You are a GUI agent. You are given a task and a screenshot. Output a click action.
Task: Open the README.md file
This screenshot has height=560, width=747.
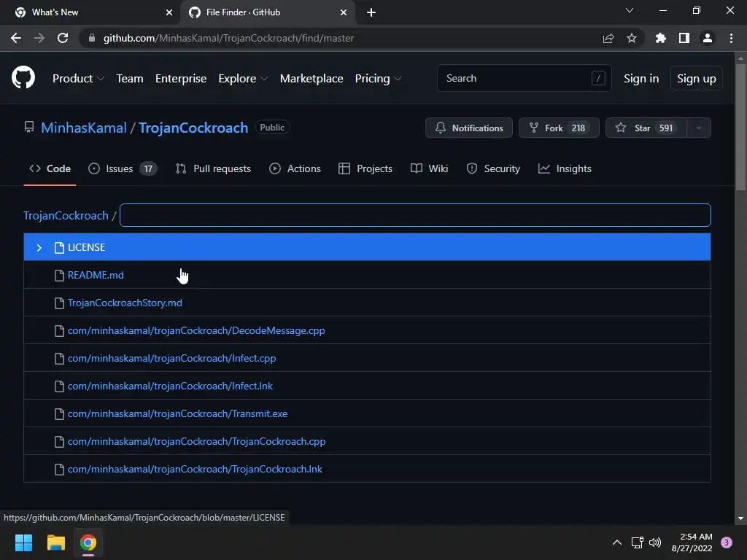(x=96, y=275)
